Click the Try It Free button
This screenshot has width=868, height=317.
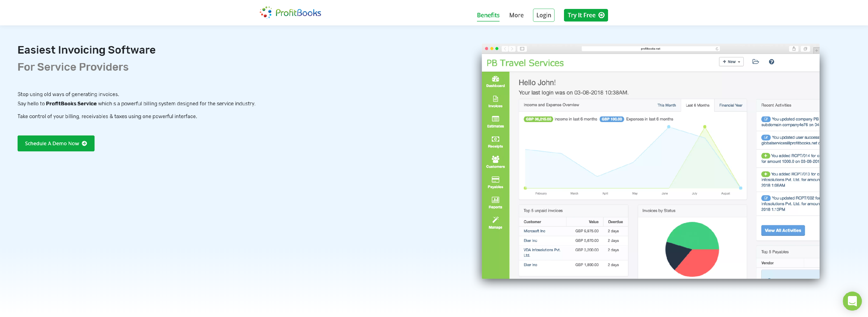click(586, 15)
